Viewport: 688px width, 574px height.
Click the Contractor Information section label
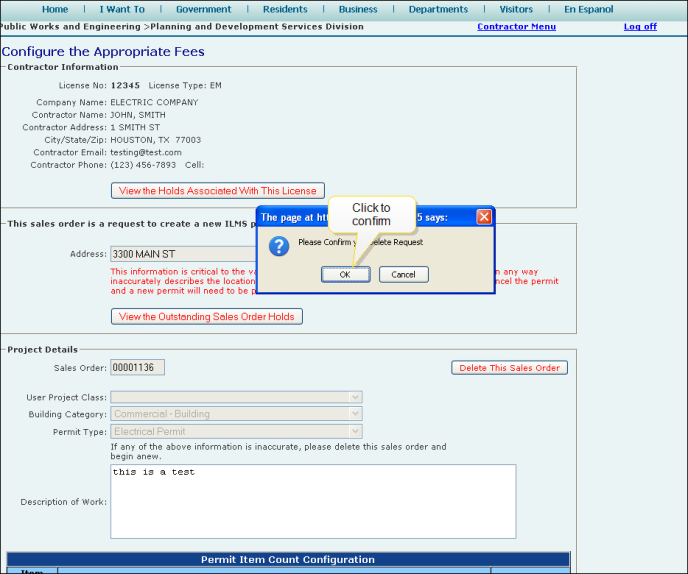coord(63,67)
